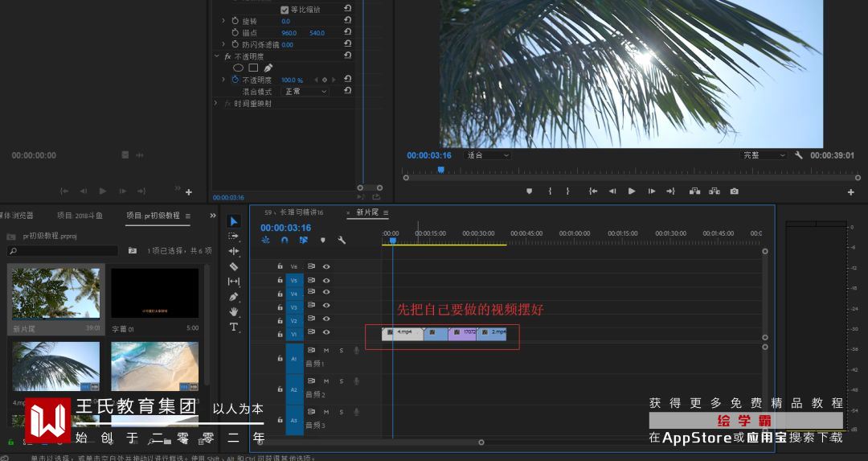Toggle the V1 track lock
This screenshot has width=868, height=461.
point(280,334)
